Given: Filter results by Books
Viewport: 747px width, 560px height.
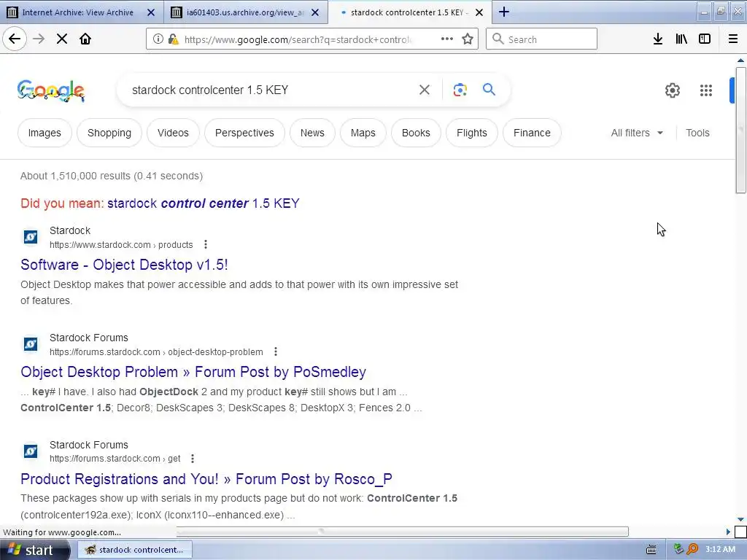Looking at the screenshot, I should click(416, 133).
